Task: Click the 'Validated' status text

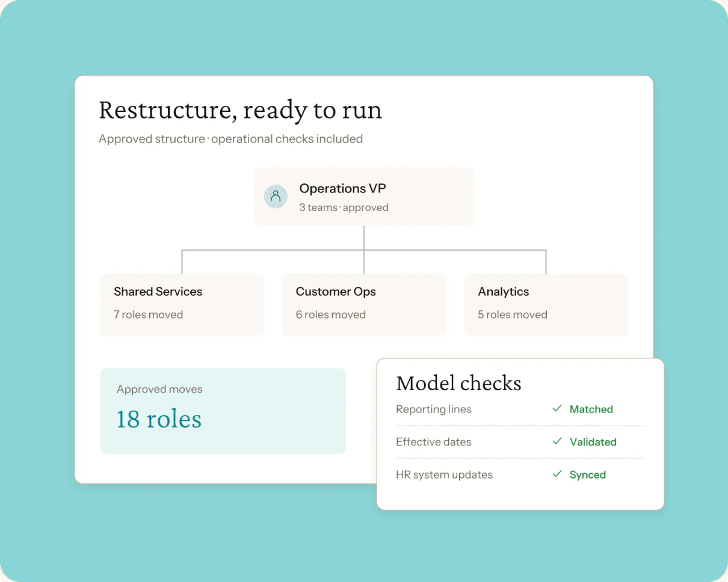Action: click(x=593, y=442)
